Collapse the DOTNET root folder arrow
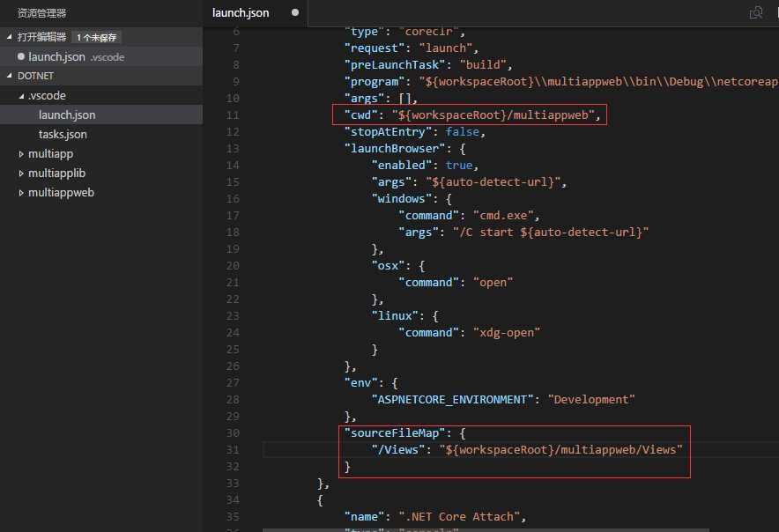Screen dimensions: 779x532 coord(9,76)
